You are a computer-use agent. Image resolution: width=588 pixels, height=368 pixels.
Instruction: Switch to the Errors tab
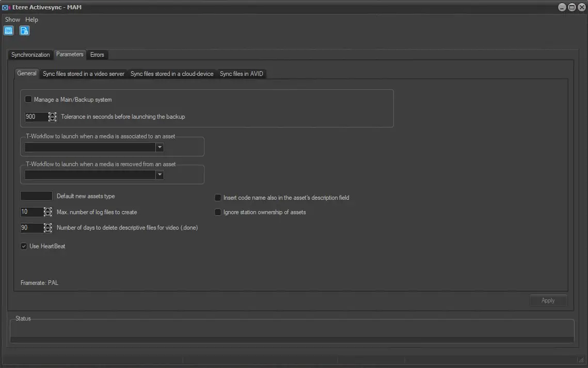click(x=97, y=55)
